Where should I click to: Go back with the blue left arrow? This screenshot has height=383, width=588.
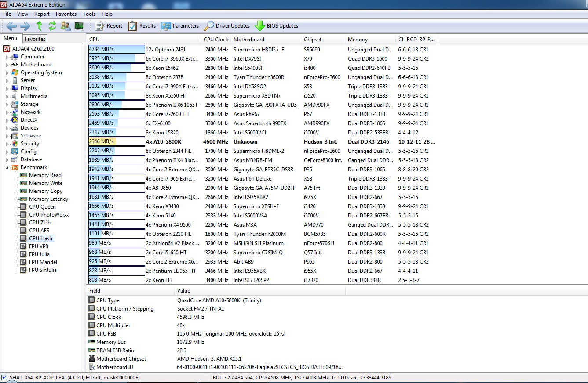pyautogui.click(x=12, y=26)
